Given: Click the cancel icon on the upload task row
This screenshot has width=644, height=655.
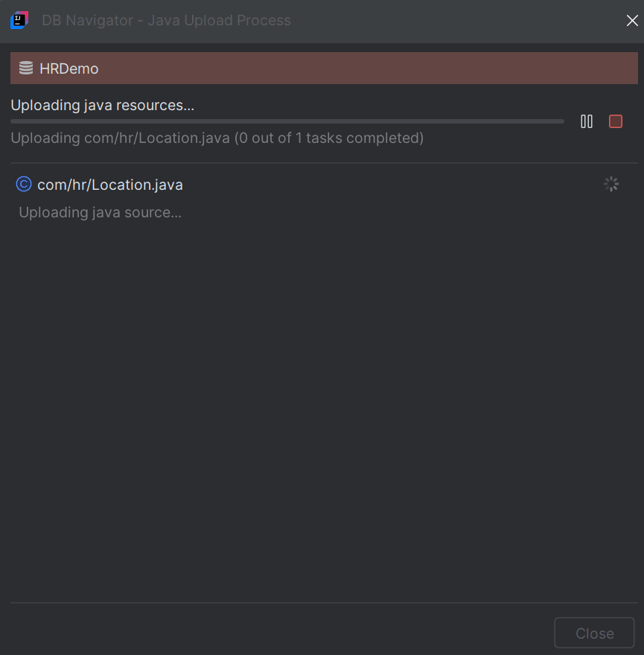Looking at the screenshot, I should (615, 121).
